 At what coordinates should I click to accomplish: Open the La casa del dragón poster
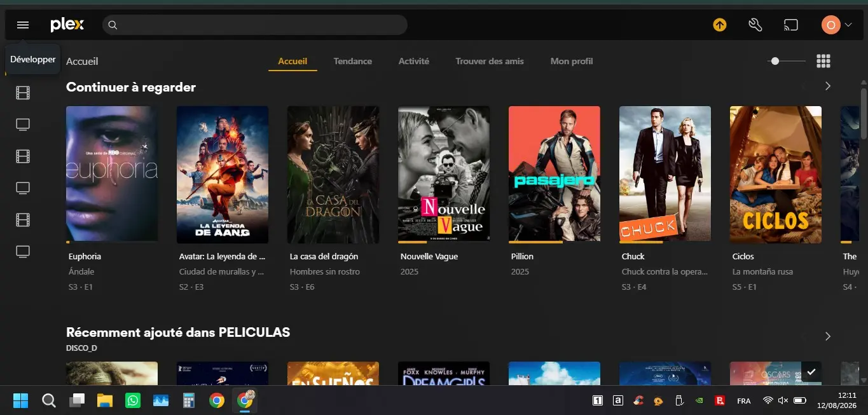tap(333, 173)
